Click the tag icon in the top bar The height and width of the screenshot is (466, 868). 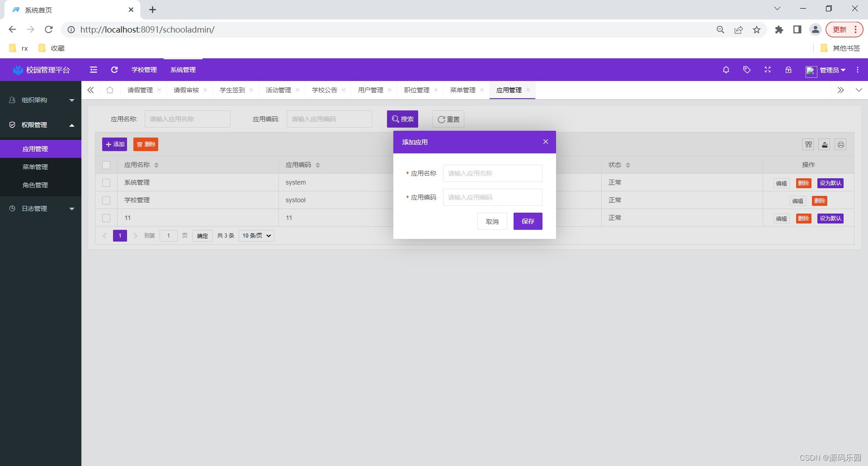(x=746, y=70)
